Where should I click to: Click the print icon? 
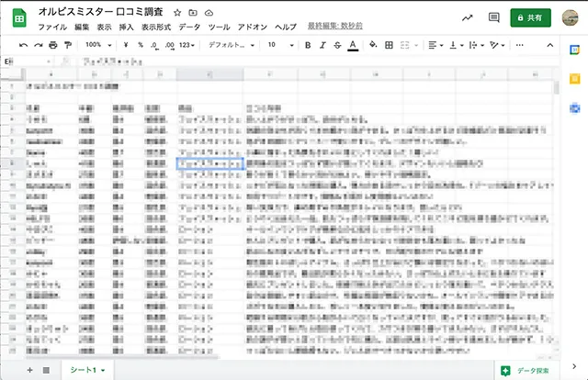53,45
